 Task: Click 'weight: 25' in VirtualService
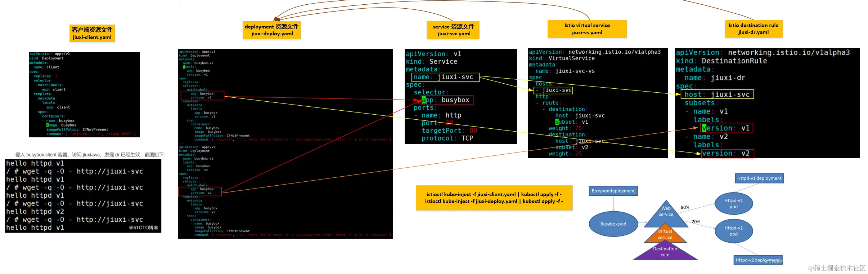[565, 154]
